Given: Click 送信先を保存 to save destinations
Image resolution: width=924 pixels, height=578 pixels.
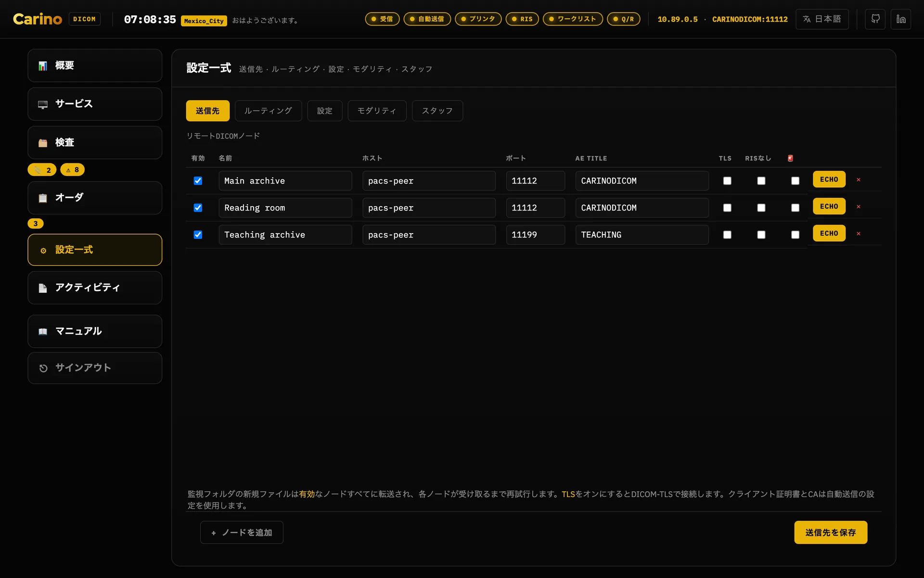Looking at the screenshot, I should click(831, 532).
